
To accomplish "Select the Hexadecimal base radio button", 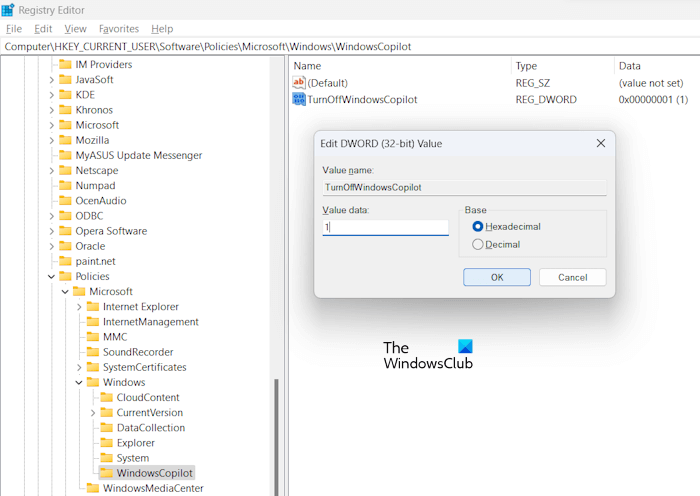I will point(478,226).
